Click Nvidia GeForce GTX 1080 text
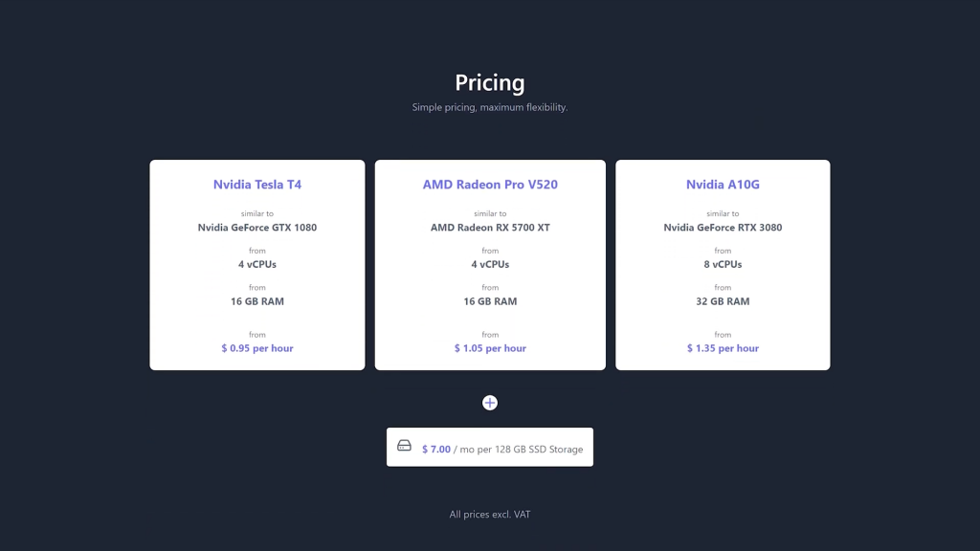The width and height of the screenshot is (980, 551). [256, 228]
